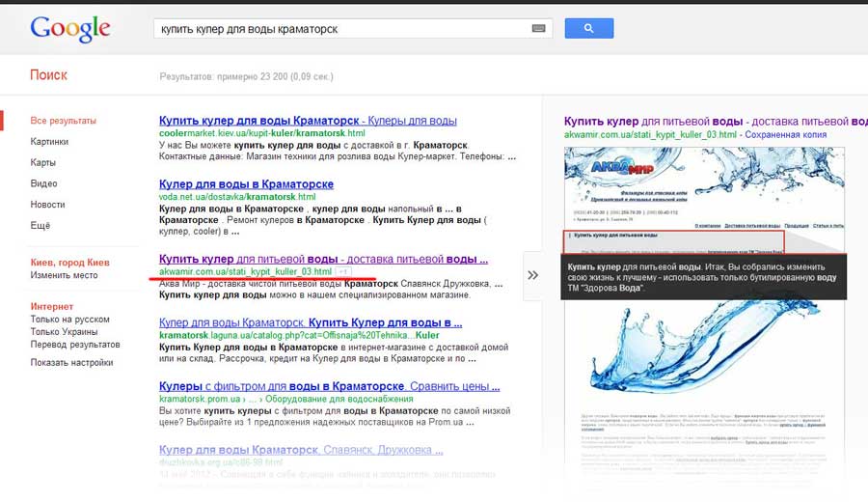Open result 'Купить кулер для воды Краматорск - Кулеры для воды'

308,121
